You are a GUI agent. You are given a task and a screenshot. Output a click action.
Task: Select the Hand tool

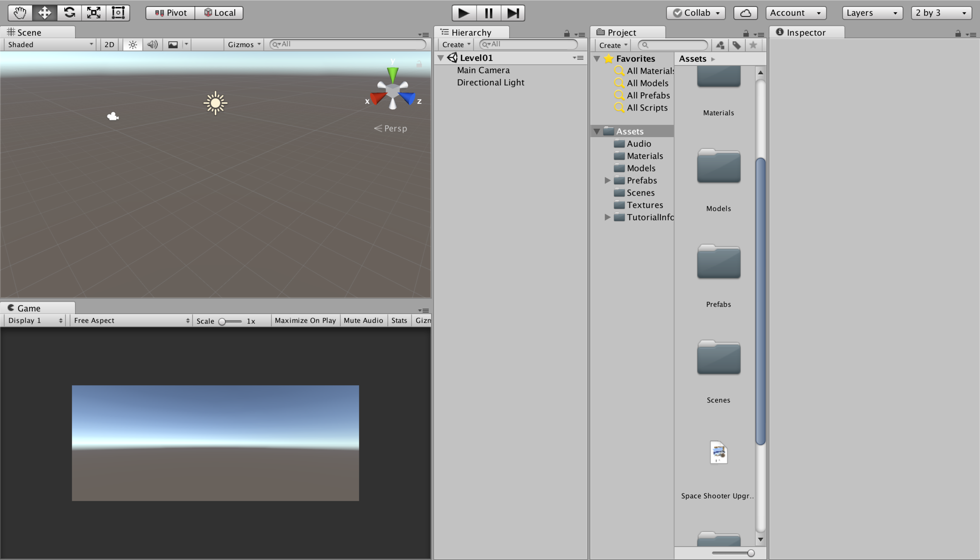tap(20, 12)
